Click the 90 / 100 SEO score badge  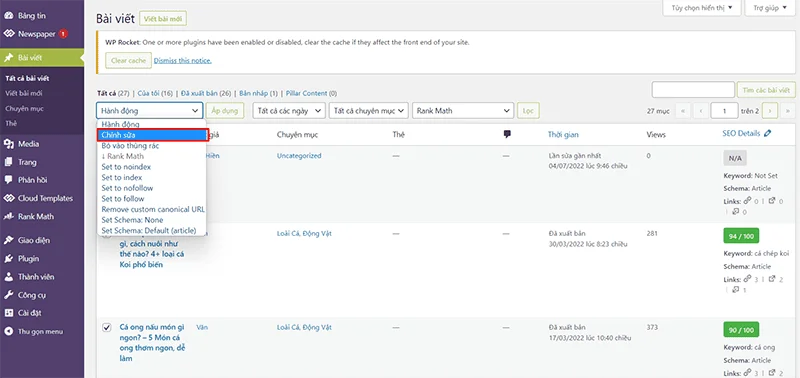coord(741,330)
